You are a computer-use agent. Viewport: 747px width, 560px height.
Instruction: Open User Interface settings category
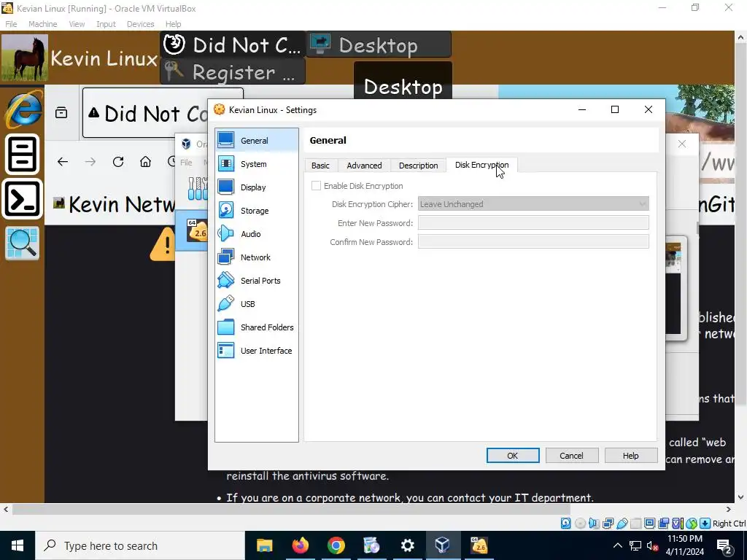pyautogui.click(x=256, y=351)
